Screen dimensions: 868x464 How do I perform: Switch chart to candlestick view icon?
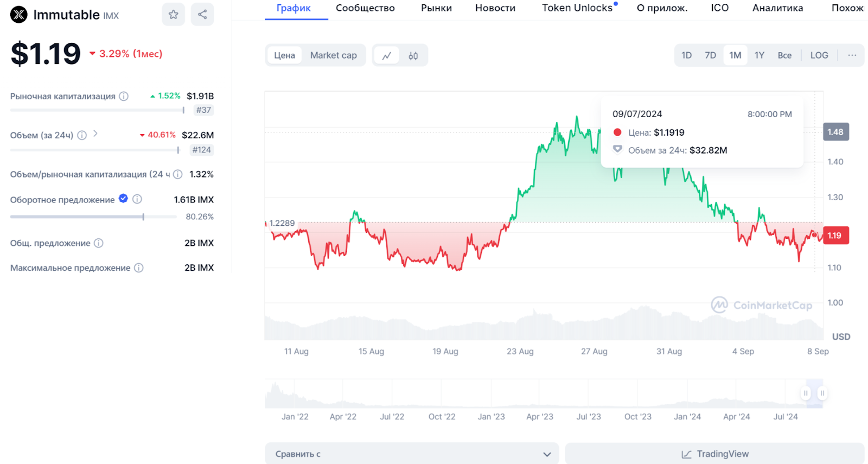coord(413,55)
